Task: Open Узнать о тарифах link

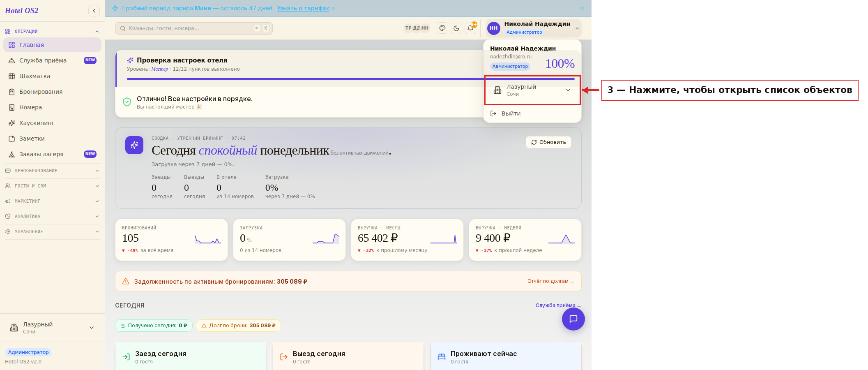Action: pos(303,8)
